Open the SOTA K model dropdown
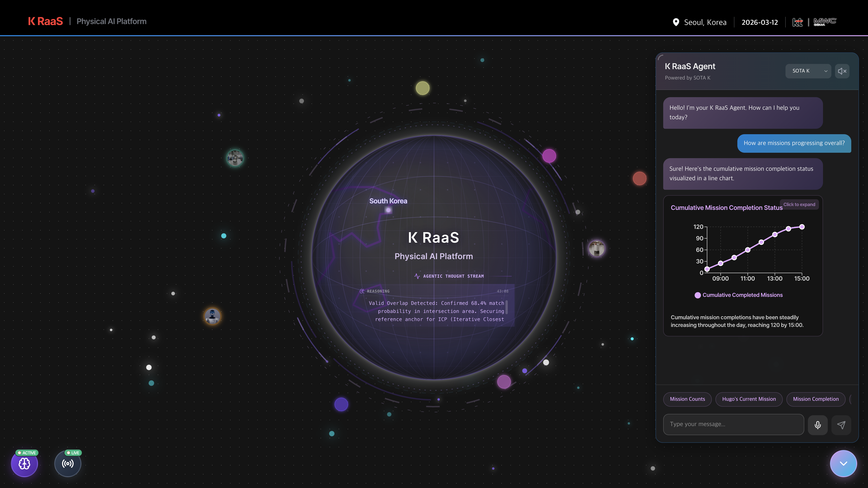The height and width of the screenshot is (488, 868). (808, 71)
